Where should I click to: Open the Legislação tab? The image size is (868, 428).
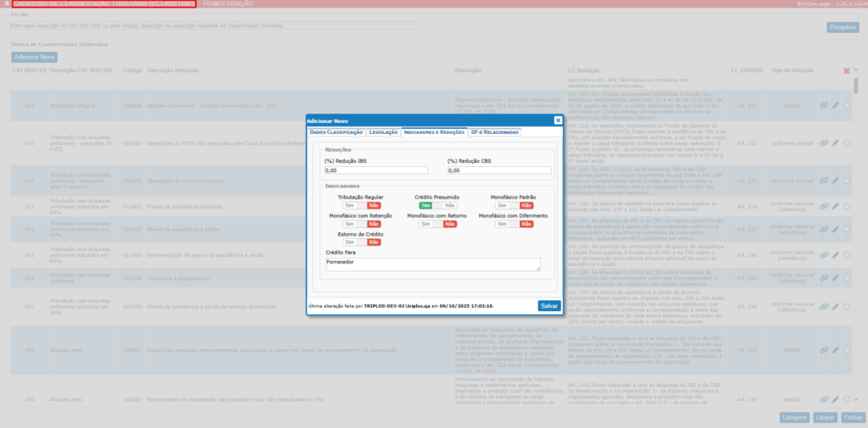click(383, 132)
